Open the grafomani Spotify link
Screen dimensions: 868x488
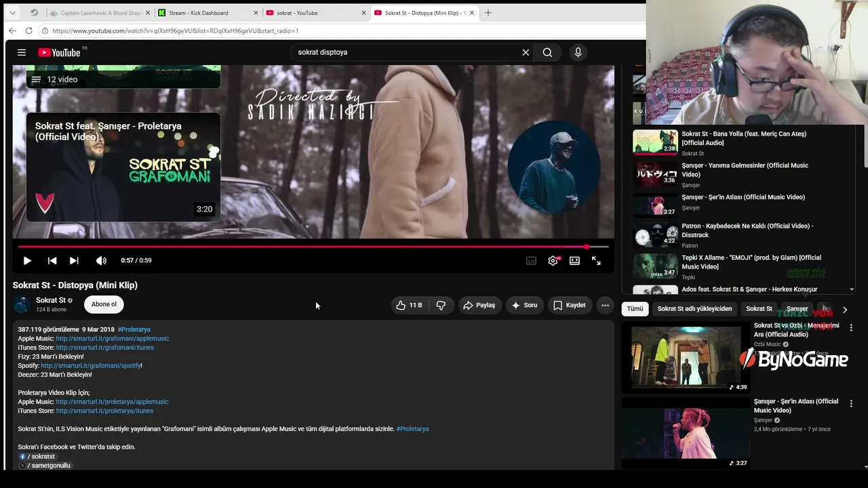pos(91,365)
